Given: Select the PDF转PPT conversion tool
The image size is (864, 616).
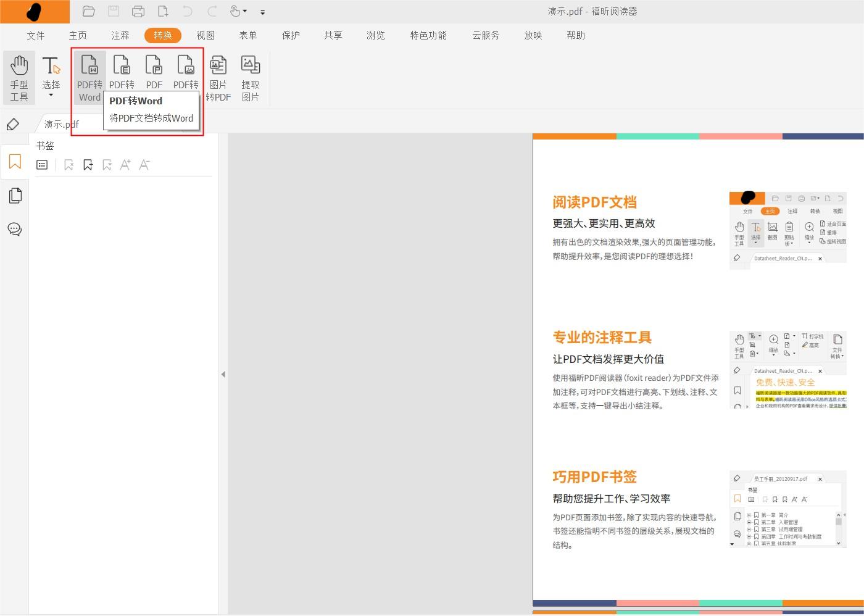Looking at the screenshot, I should point(154,74).
